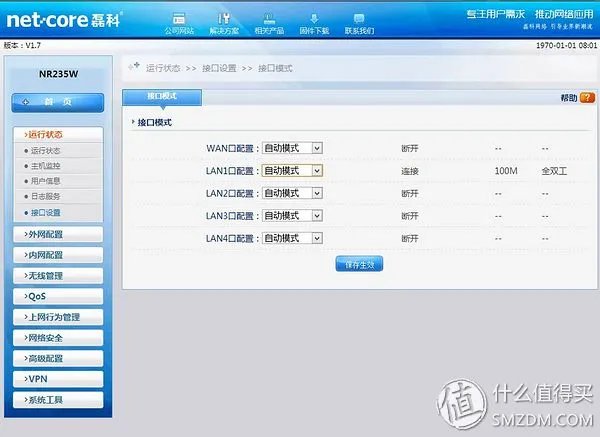Click the 1970-01-01 08:01 timestamp

pos(566,45)
